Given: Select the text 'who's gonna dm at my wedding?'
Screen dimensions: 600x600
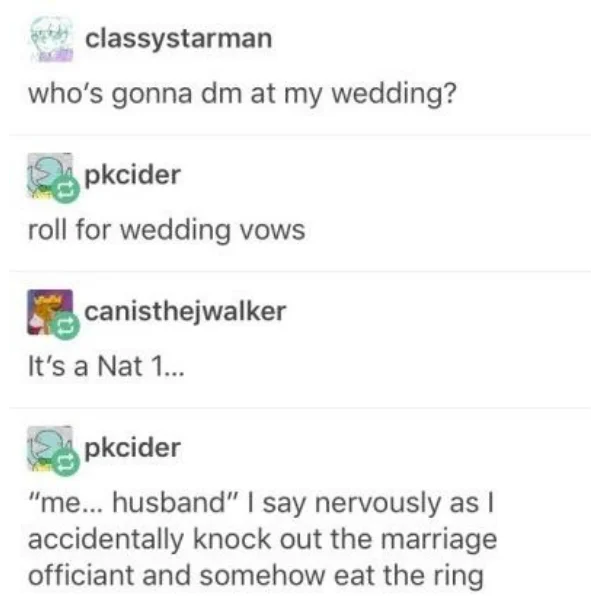Looking at the screenshot, I should (243, 94).
